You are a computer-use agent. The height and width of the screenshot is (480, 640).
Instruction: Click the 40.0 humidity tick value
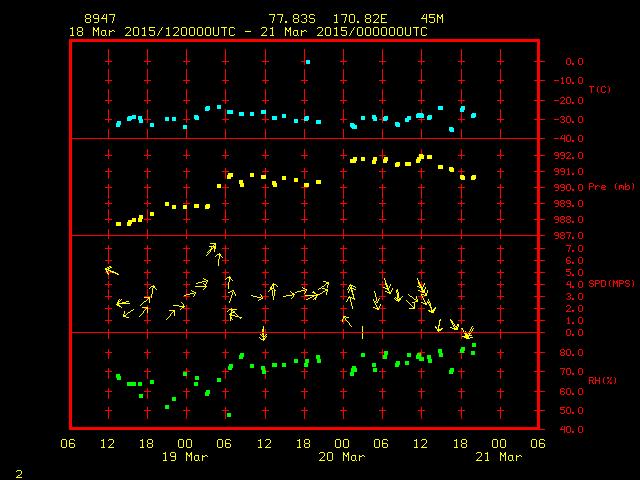coord(571,429)
